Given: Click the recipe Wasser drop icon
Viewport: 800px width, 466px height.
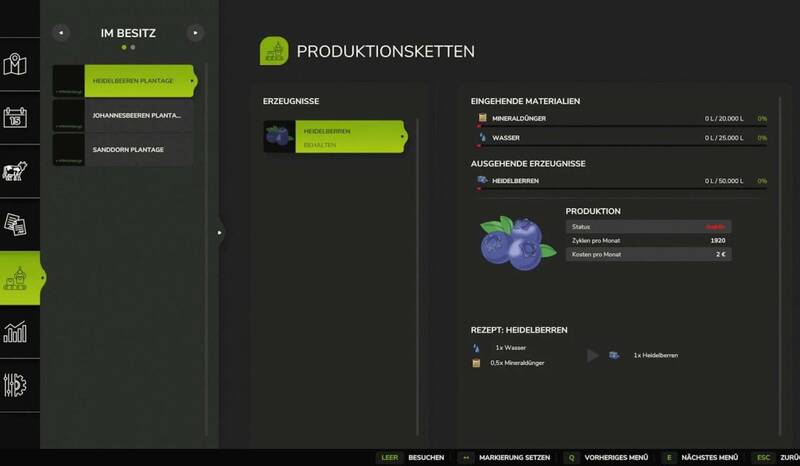Looking at the screenshot, I should (476, 348).
